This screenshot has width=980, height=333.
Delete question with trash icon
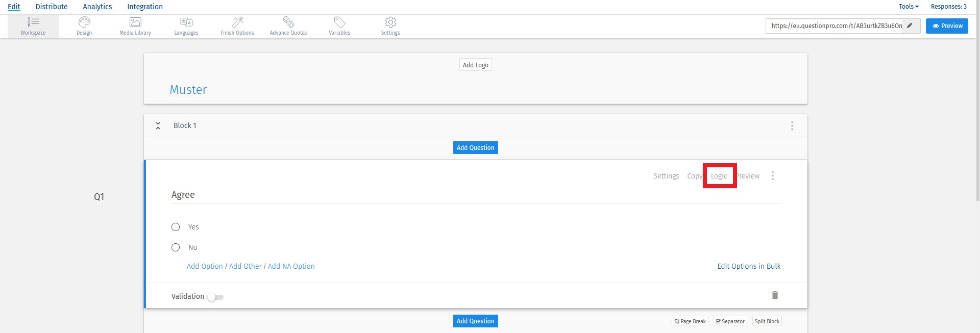coord(775,295)
